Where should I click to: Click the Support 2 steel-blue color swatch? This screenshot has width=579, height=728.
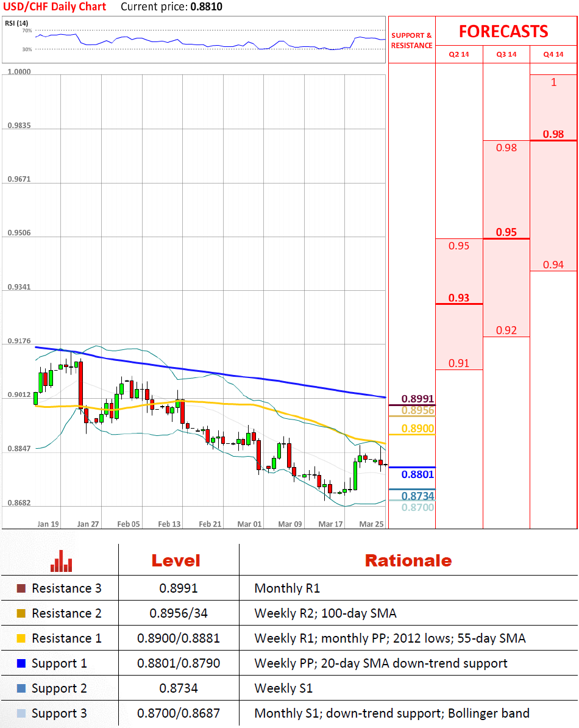pyautogui.click(x=21, y=688)
